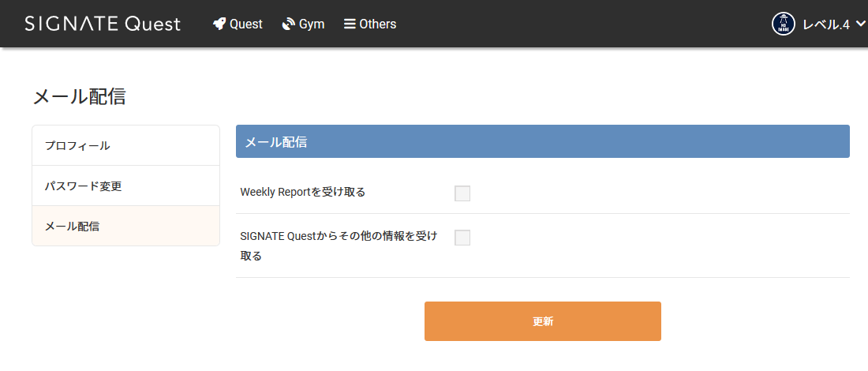
Task: Click the SIGNATE Questからその他の情報 label text
Action: 339,235
